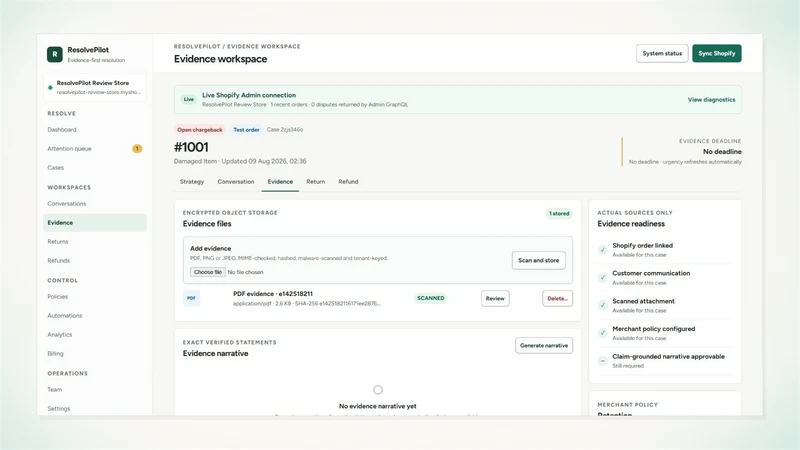Click the Damaged item · Updated 09 Aug 2026 line
This screenshot has width=800, height=450.
point(240,161)
